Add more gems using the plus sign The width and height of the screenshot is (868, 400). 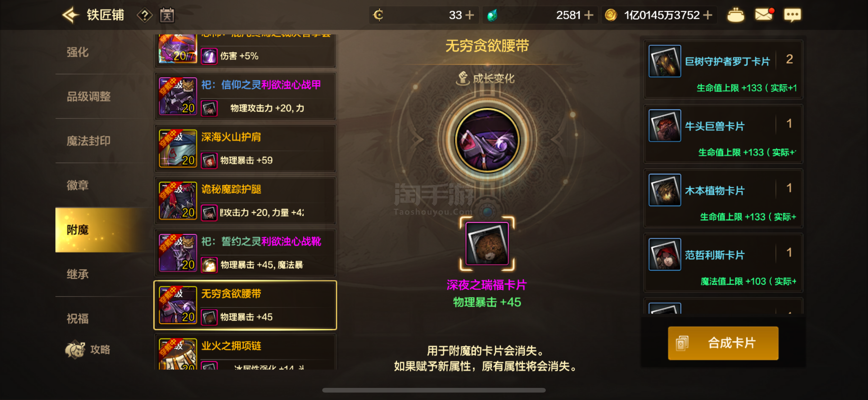pyautogui.click(x=589, y=15)
